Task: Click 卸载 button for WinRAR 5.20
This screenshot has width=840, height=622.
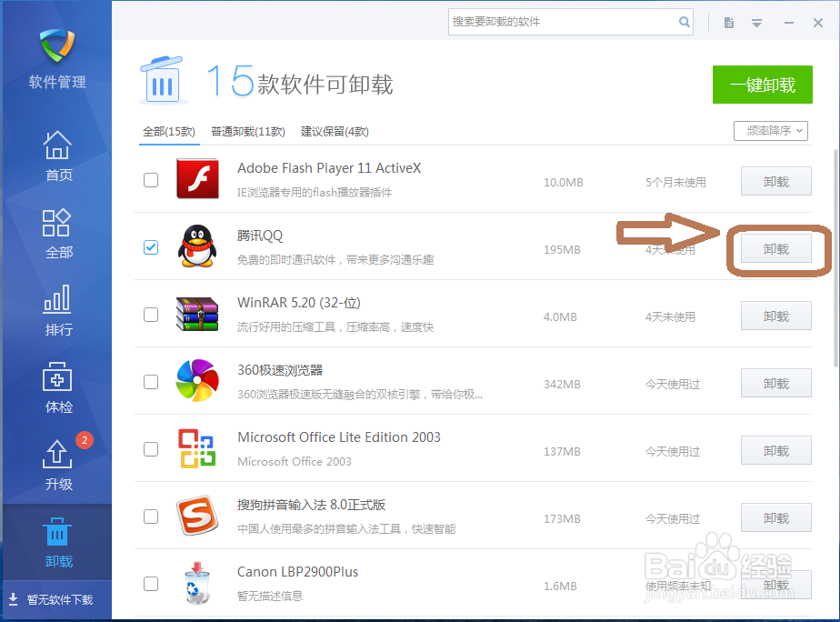Action: click(x=775, y=316)
